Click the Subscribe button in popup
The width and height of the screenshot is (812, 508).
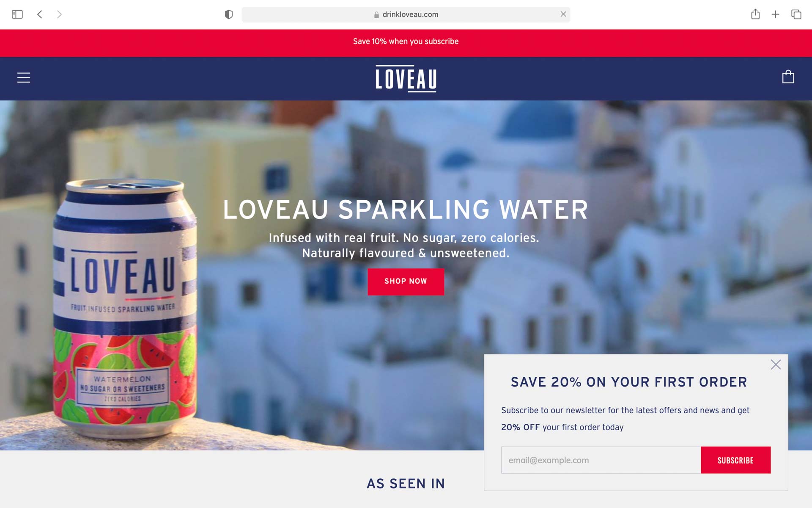(x=735, y=460)
